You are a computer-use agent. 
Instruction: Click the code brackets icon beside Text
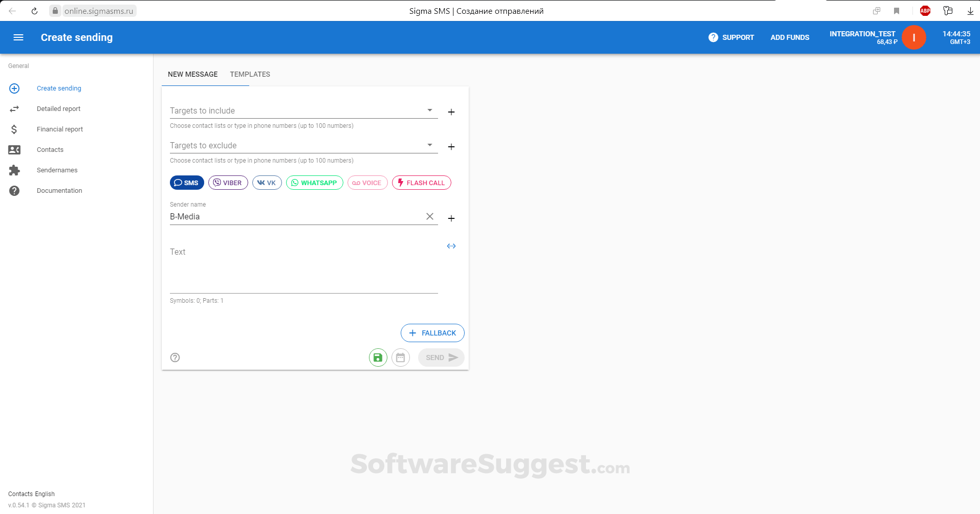point(451,246)
